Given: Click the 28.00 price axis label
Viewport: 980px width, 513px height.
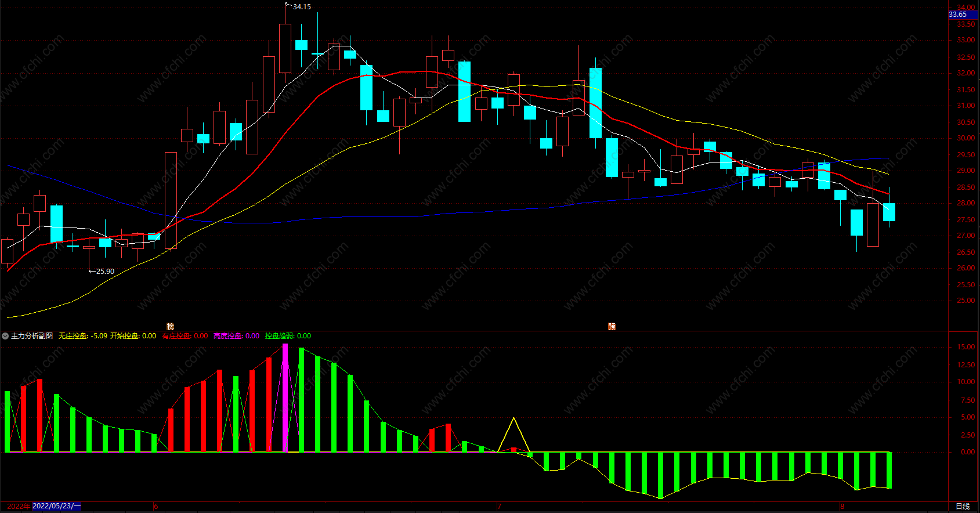Looking at the screenshot, I should [966, 203].
